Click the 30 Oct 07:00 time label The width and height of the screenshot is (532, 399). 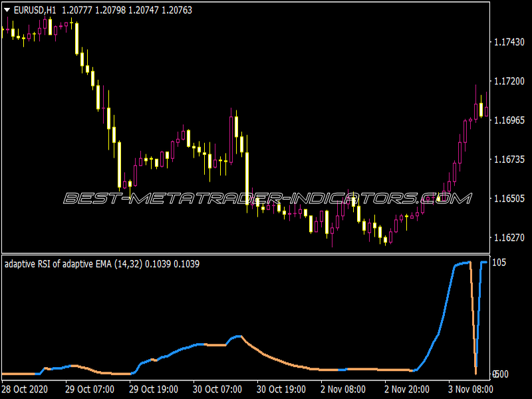pyautogui.click(x=217, y=389)
